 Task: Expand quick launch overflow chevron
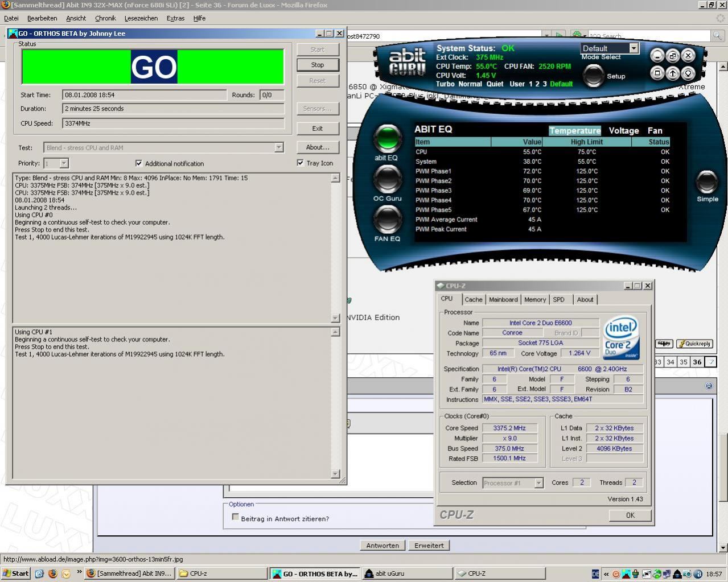pyautogui.click(x=79, y=572)
